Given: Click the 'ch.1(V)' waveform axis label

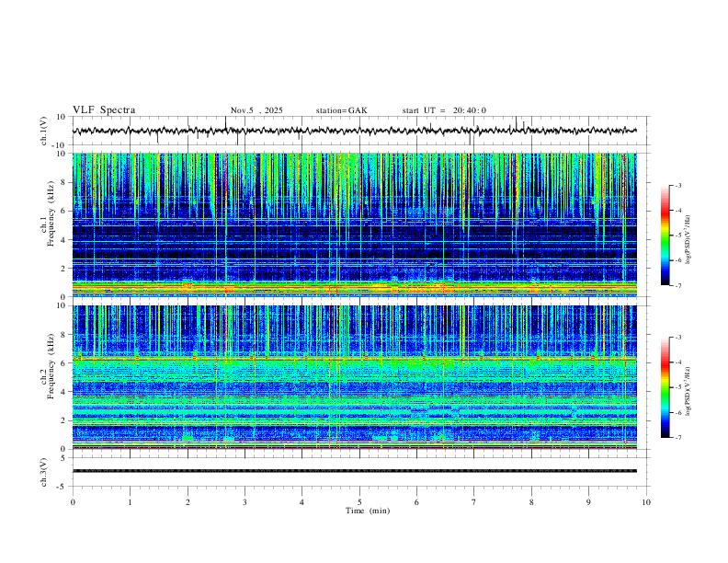Looking at the screenshot, I should pyautogui.click(x=44, y=131).
